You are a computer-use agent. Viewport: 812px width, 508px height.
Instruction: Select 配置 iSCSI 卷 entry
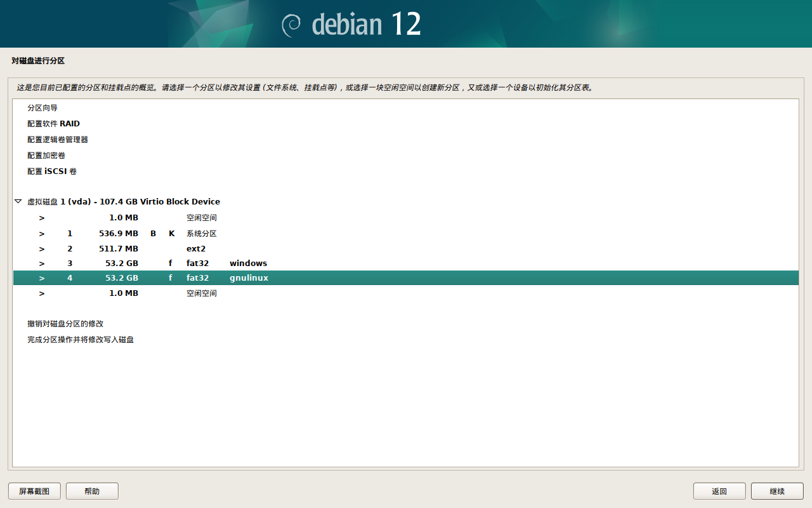[406, 171]
